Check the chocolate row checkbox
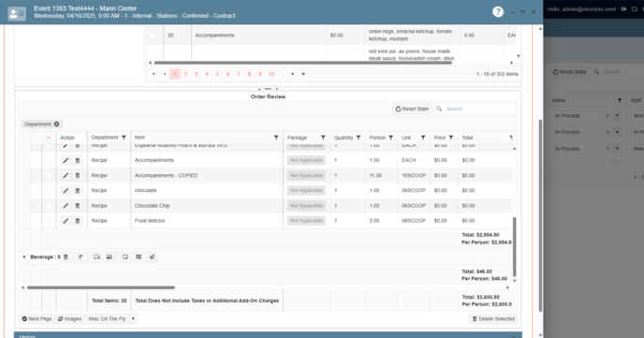The height and width of the screenshot is (338, 644). click(x=49, y=191)
